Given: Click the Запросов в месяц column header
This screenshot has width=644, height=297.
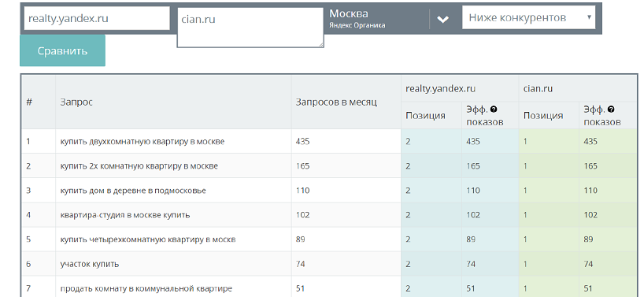Looking at the screenshot, I should click(336, 102).
